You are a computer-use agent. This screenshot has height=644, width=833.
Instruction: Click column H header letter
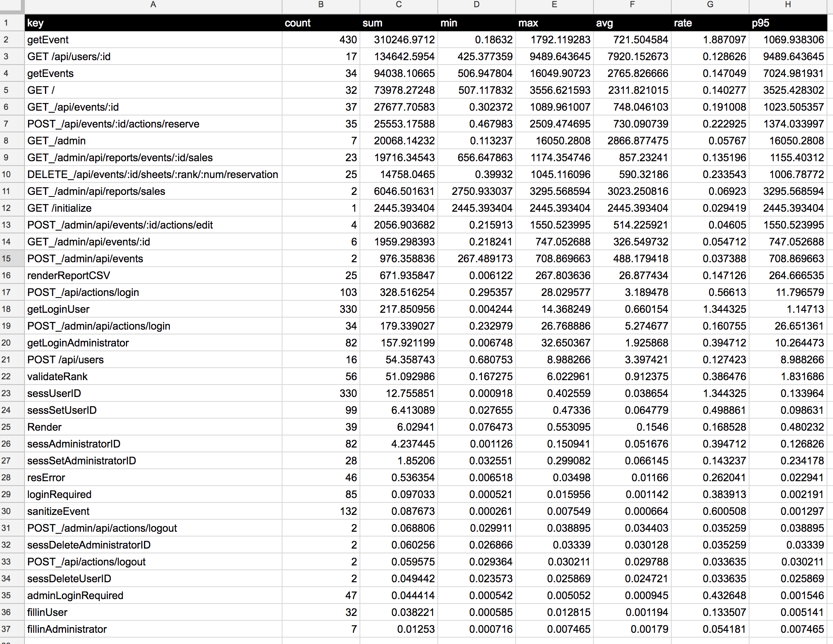click(x=788, y=5)
